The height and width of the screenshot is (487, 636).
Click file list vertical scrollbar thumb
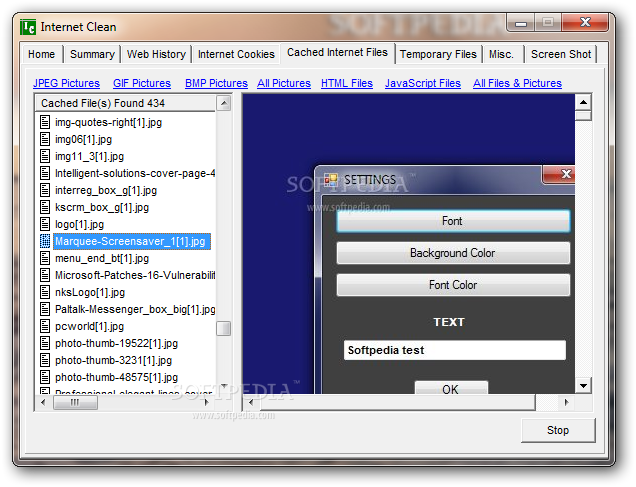[223, 328]
